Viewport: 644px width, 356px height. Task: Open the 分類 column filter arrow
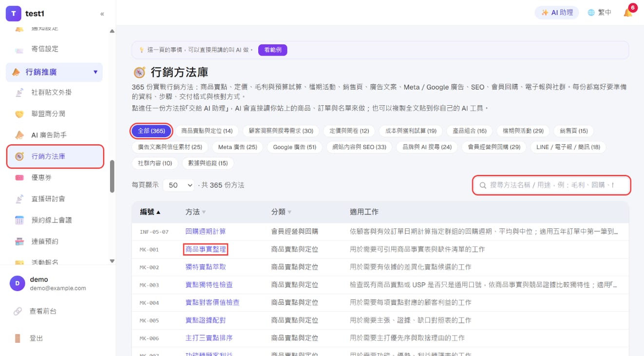click(x=289, y=212)
